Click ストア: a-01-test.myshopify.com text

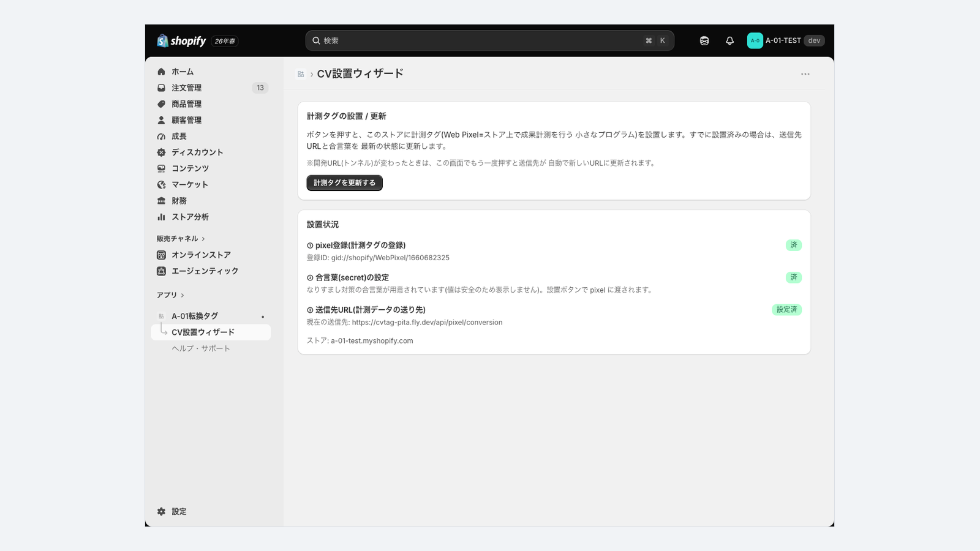pyautogui.click(x=360, y=340)
